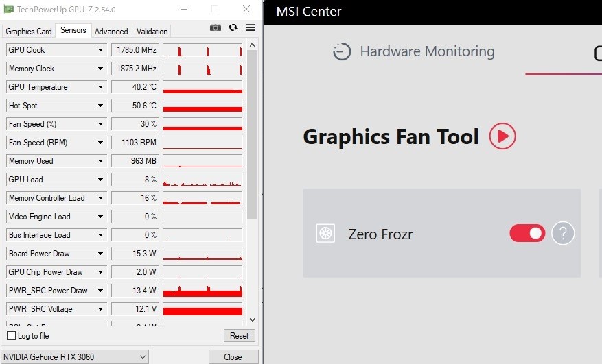
Task: Open the PWR_SRC Power Draw dropdown
Action: point(100,291)
